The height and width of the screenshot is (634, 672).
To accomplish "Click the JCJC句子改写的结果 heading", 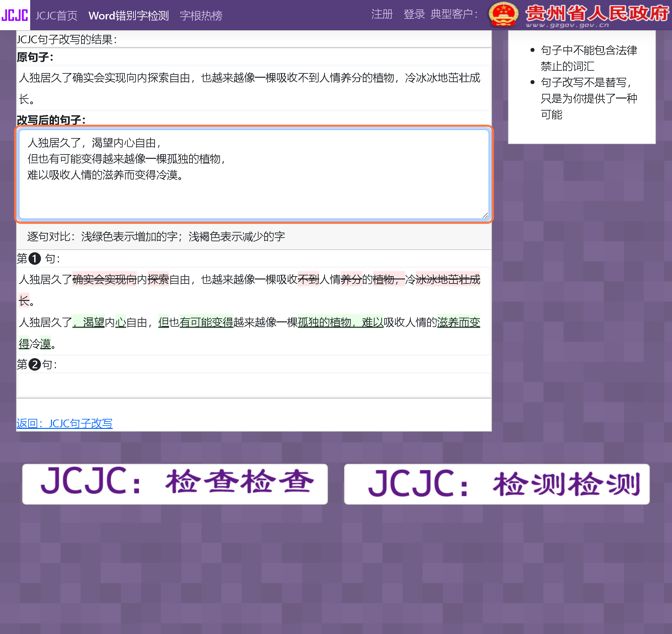I will (x=67, y=40).
